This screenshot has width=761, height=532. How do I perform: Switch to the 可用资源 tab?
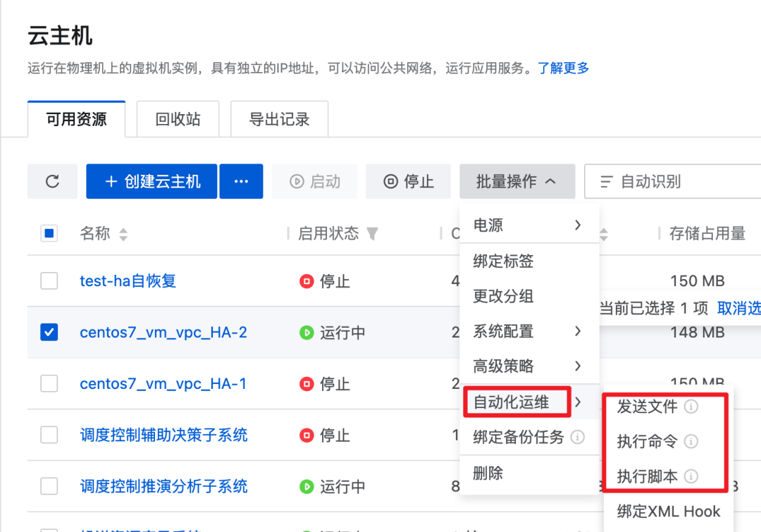[x=77, y=119]
